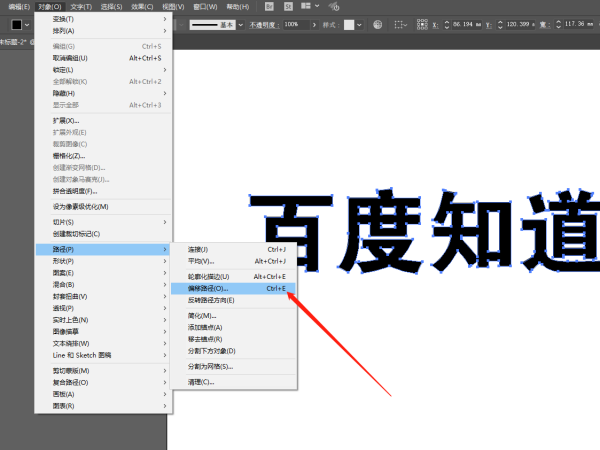The image size is (600, 450).
Task: Click the reference point grid icon
Action: click(422, 24)
